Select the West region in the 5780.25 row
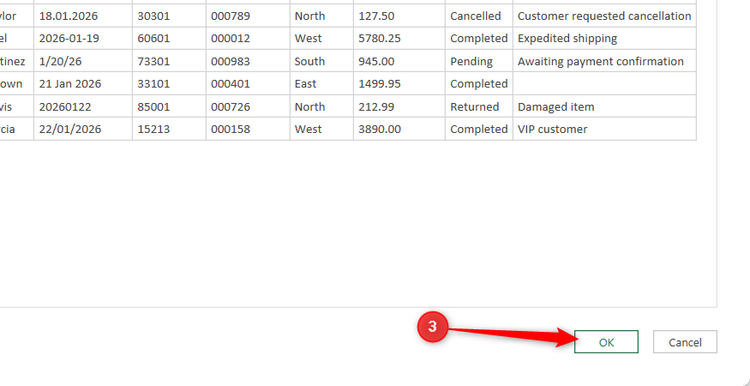750x386 pixels. pos(322,38)
